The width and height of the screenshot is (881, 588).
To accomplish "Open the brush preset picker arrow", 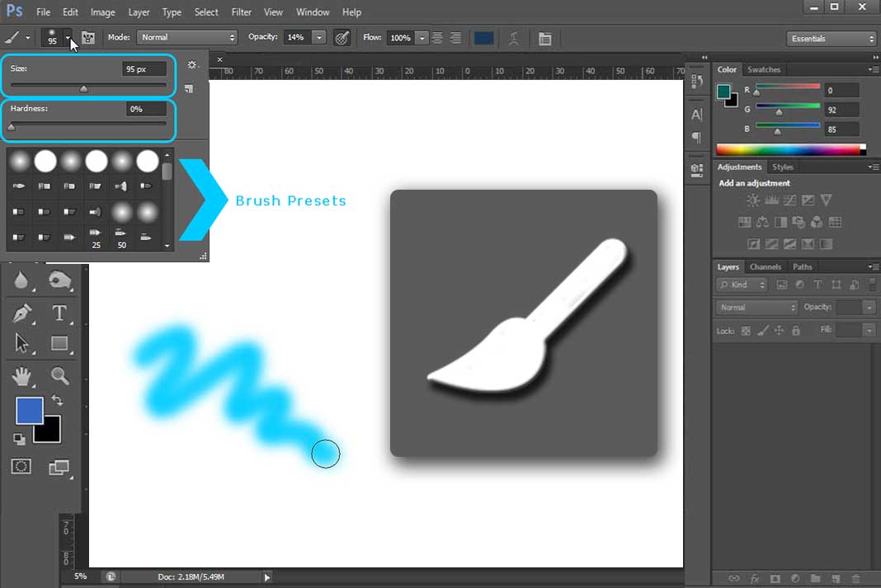I will pos(68,38).
